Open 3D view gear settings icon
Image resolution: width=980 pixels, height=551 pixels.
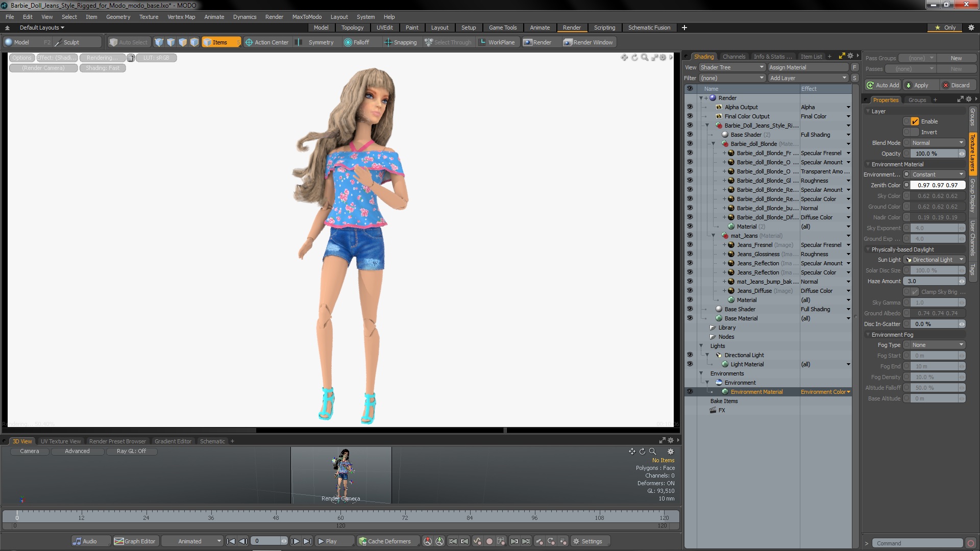(671, 452)
